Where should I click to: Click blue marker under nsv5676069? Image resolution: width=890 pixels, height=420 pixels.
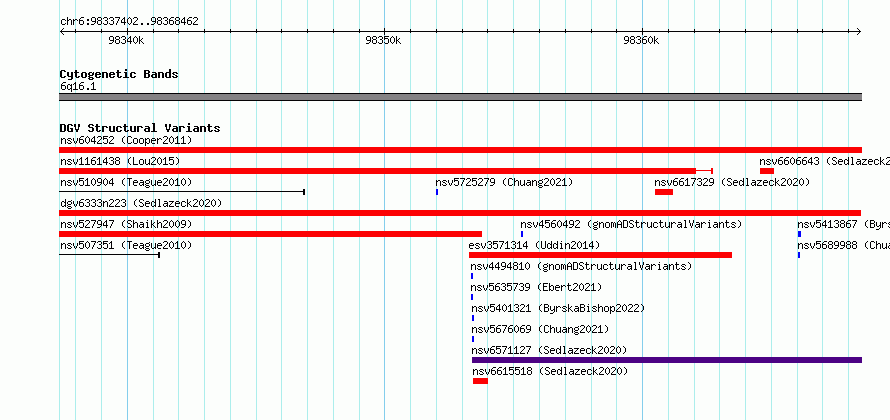click(473, 339)
